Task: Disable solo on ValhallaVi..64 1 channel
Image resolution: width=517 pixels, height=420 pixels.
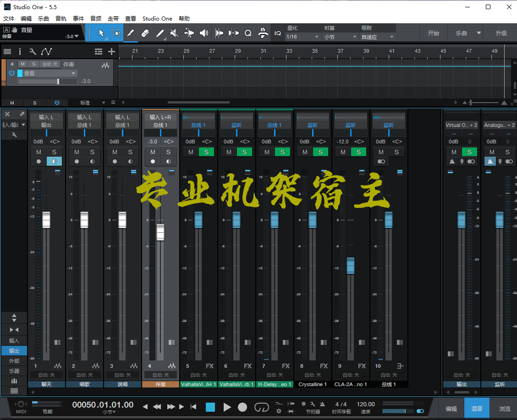Action: tap(206, 152)
